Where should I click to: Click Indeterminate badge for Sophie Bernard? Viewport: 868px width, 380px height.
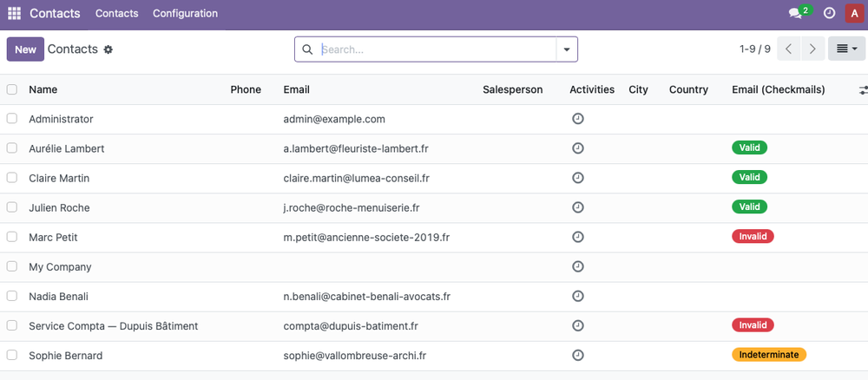769,355
